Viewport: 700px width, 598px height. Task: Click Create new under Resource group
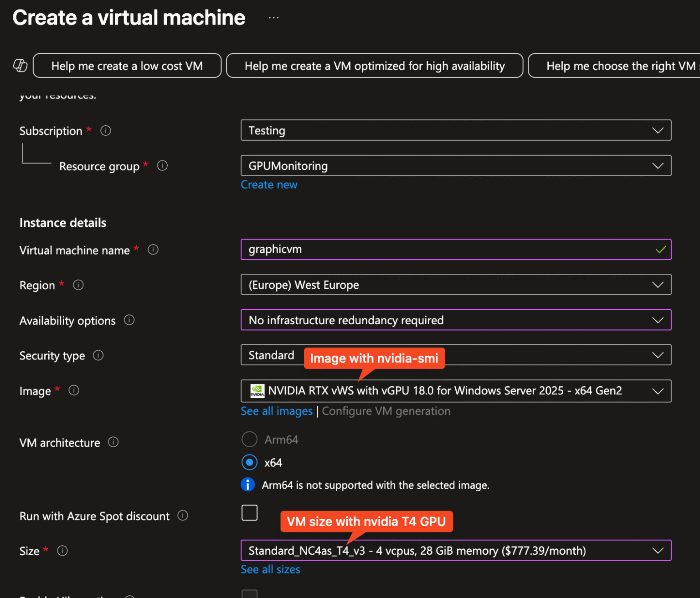pos(269,184)
